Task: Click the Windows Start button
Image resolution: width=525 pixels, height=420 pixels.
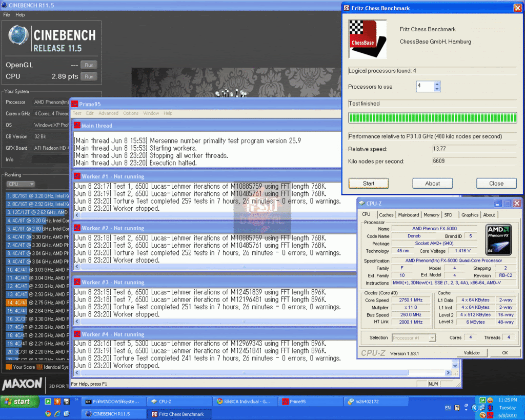Action: pos(20,401)
